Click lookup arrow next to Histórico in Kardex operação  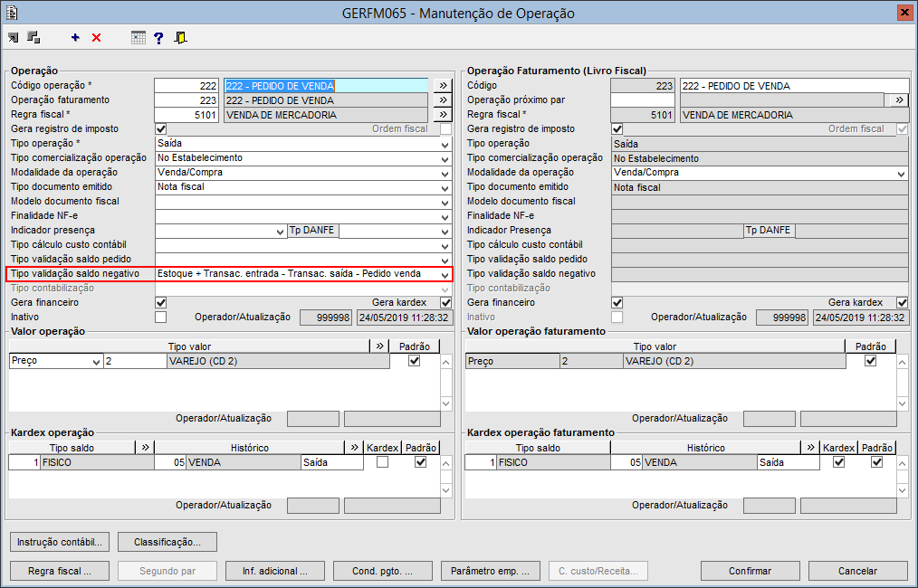tap(354, 447)
